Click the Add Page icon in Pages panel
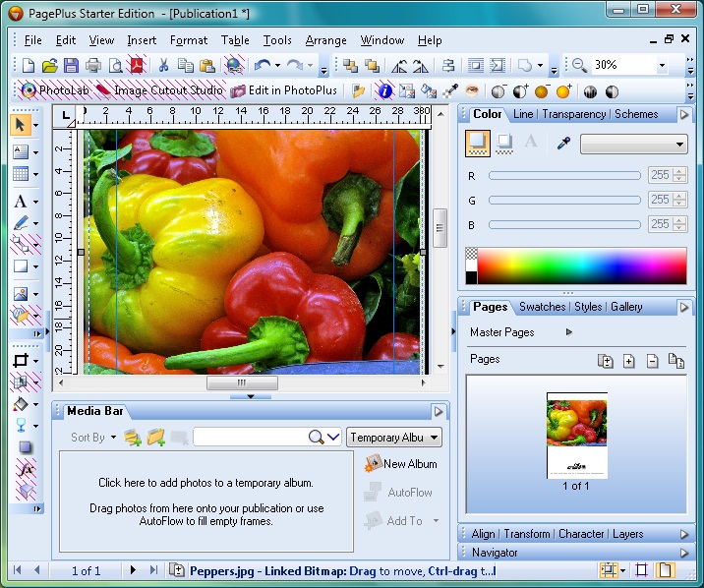This screenshot has height=588, width=704. 628,361
